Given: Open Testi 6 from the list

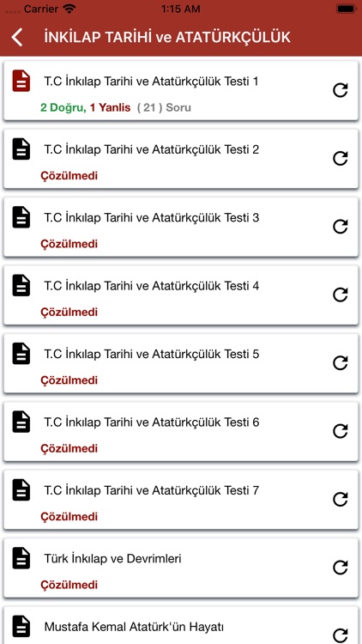Looking at the screenshot, I should coord(181,432).
